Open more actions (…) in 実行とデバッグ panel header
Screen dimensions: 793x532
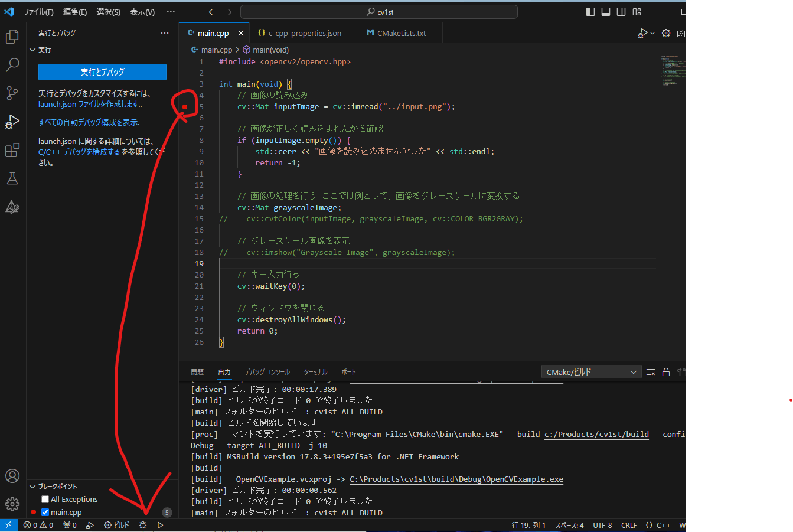[165, 33]
